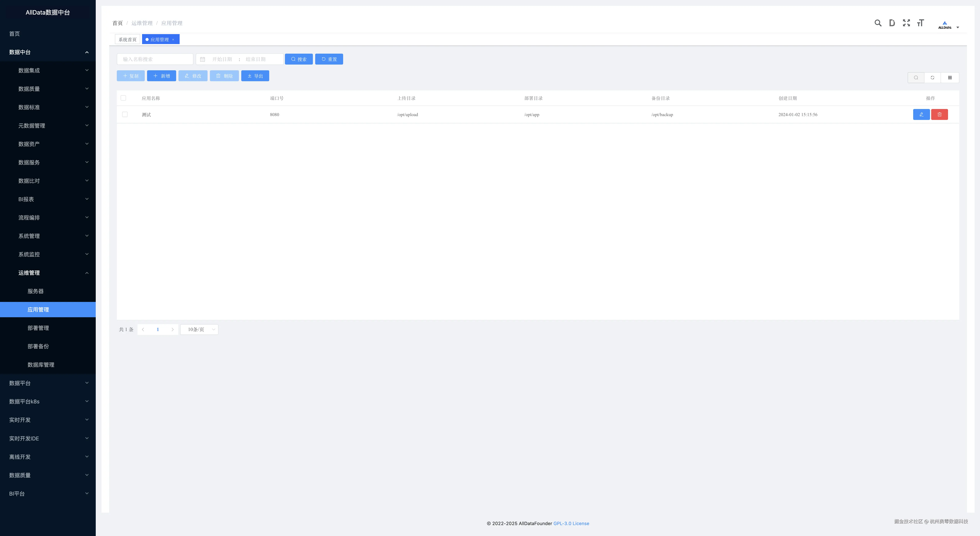The image size is (980, 536).
Task: Click the font size icon
Action: (920, 23)
